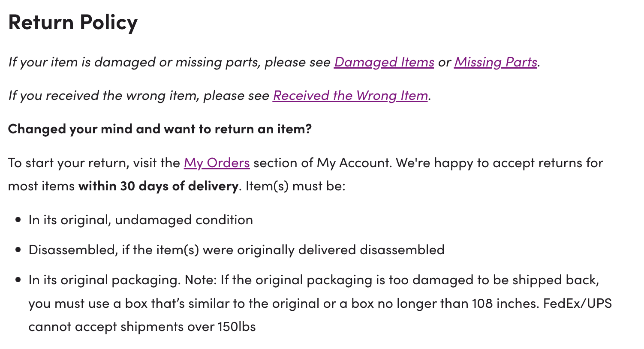644x349 pixels.
Task: Click the bullet dot before "Disassembled"
Action: 18,250
